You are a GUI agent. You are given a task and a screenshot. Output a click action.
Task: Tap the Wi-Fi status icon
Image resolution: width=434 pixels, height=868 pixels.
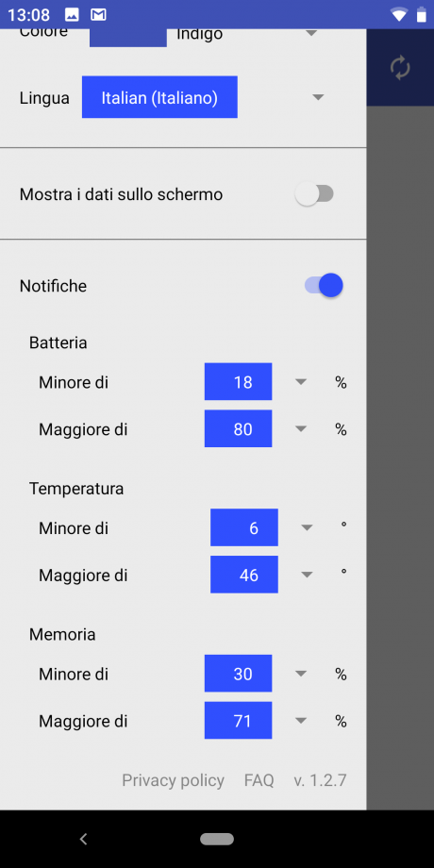point(398,15)
